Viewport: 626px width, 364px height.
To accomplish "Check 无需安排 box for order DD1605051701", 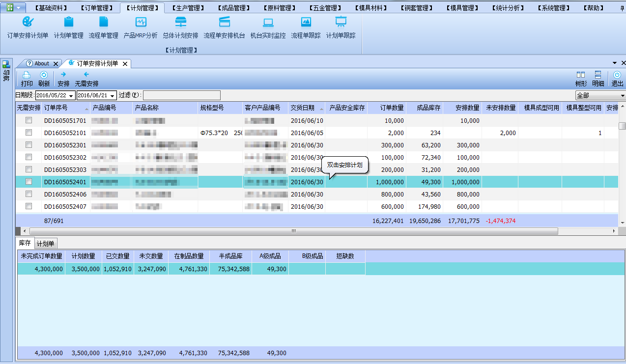I will coord(28,120).
